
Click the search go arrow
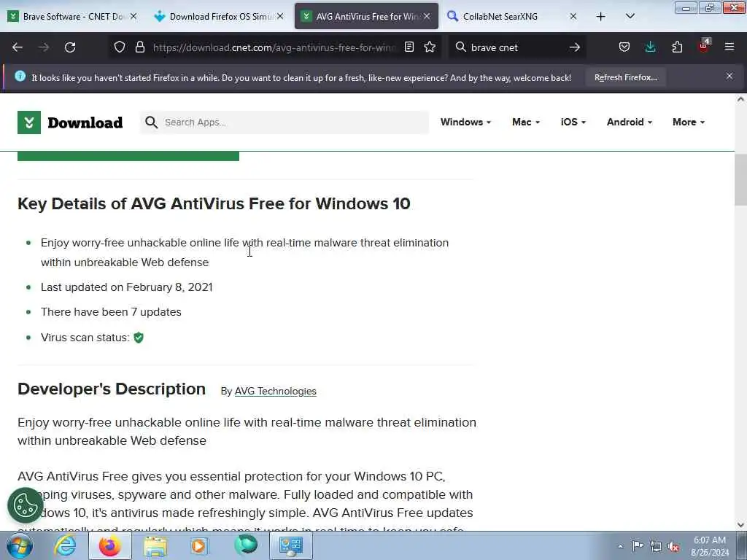click(x=575, y=47)
